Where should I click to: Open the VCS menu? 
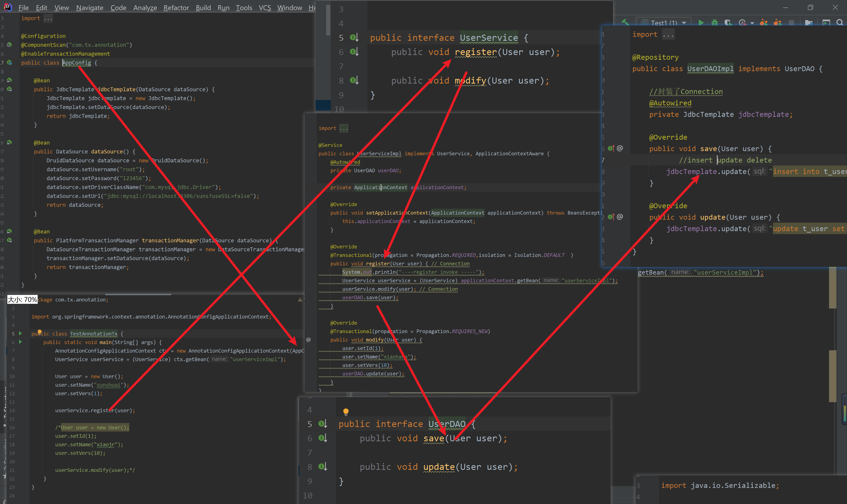coord(265,7)
